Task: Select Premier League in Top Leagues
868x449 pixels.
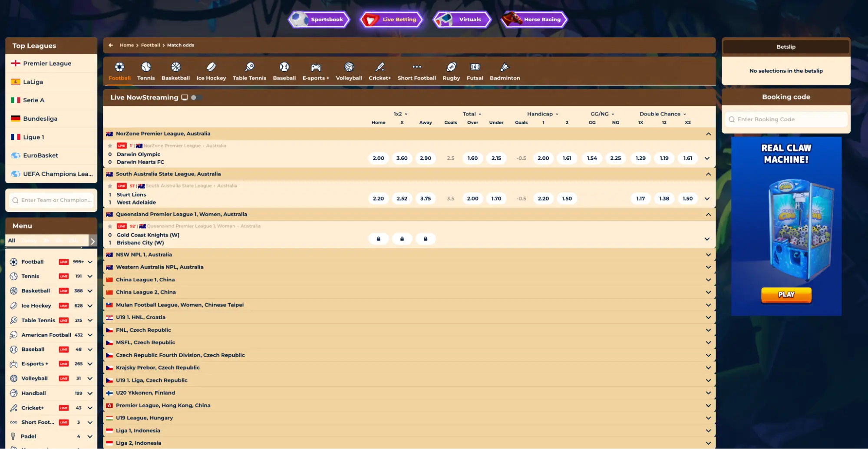Action: click(47, 63)
